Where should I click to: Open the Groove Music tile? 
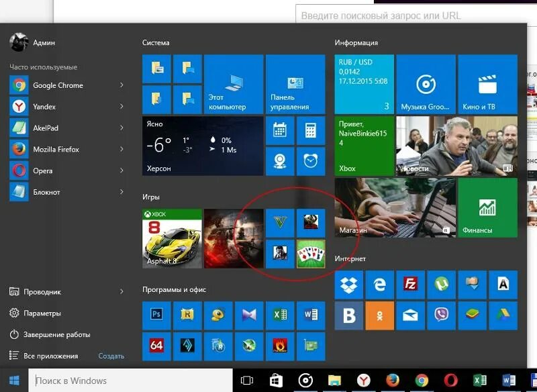(426, 84)
